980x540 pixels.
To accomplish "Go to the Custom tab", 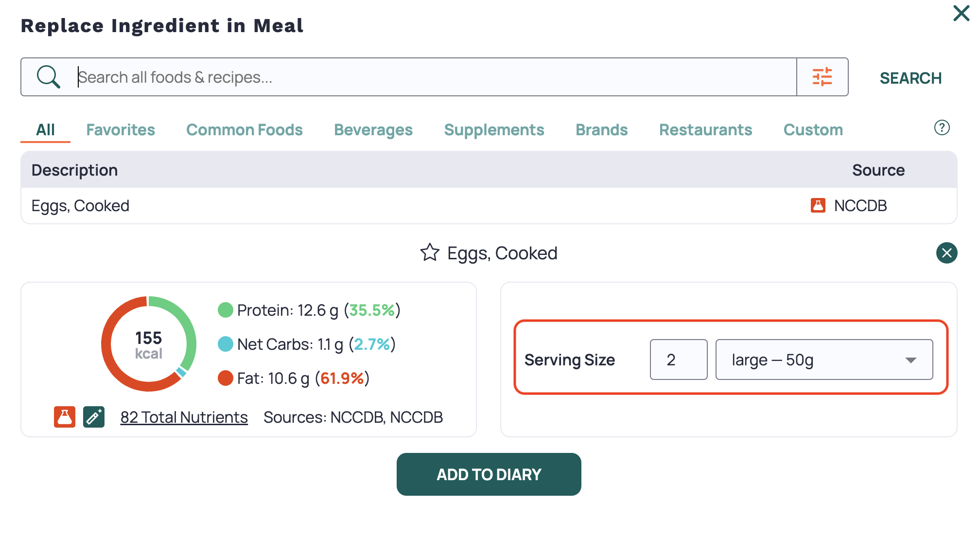I will [813, 130].
